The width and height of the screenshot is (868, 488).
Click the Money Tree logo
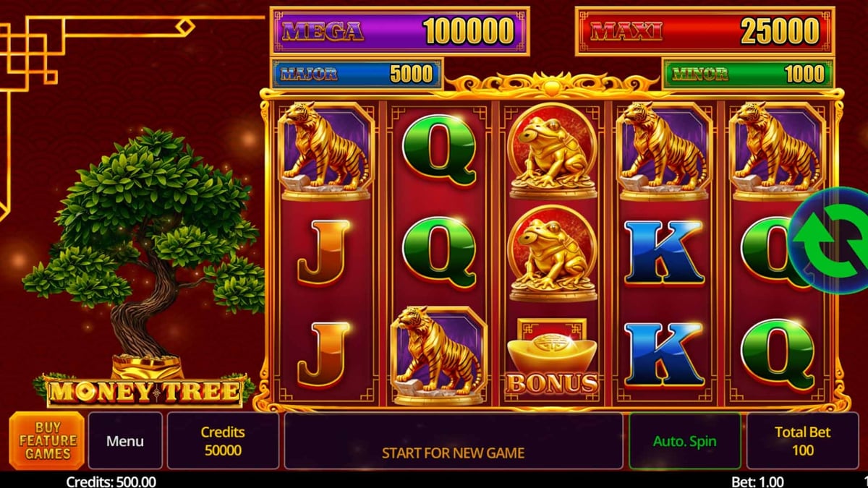144,391
